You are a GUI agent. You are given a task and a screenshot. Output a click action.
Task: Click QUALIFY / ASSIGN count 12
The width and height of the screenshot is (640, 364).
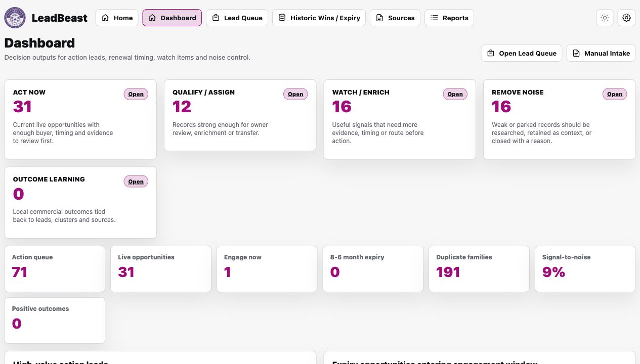[x=182, y=107]
